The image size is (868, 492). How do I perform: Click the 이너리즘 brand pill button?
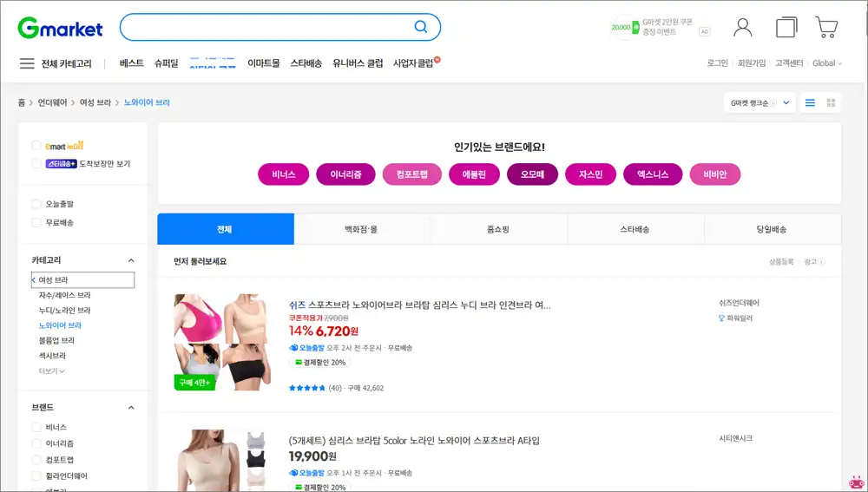(346, 174)
